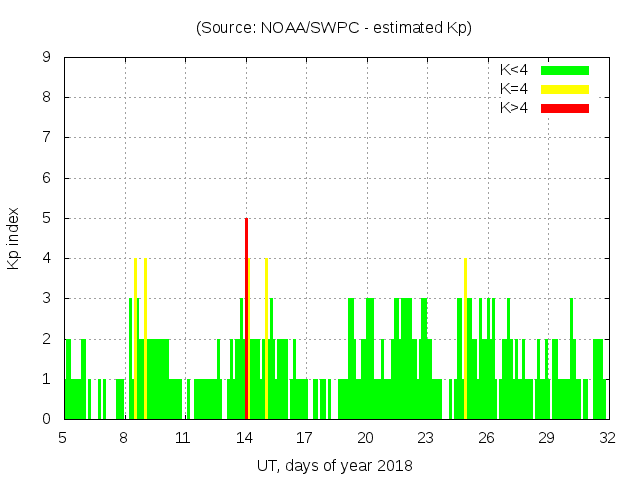Click the 'K=4' legend text

(515, 89)
